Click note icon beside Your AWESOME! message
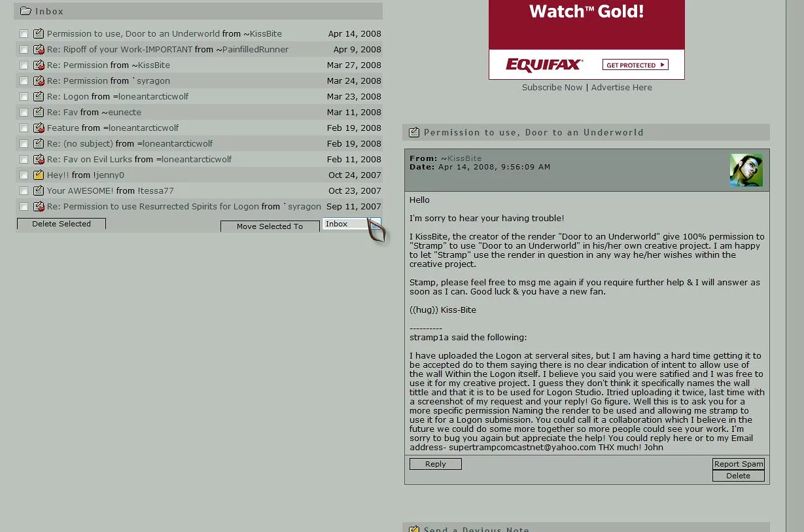Viewport: 804px width, 532px height. click(x=39, y=191)
